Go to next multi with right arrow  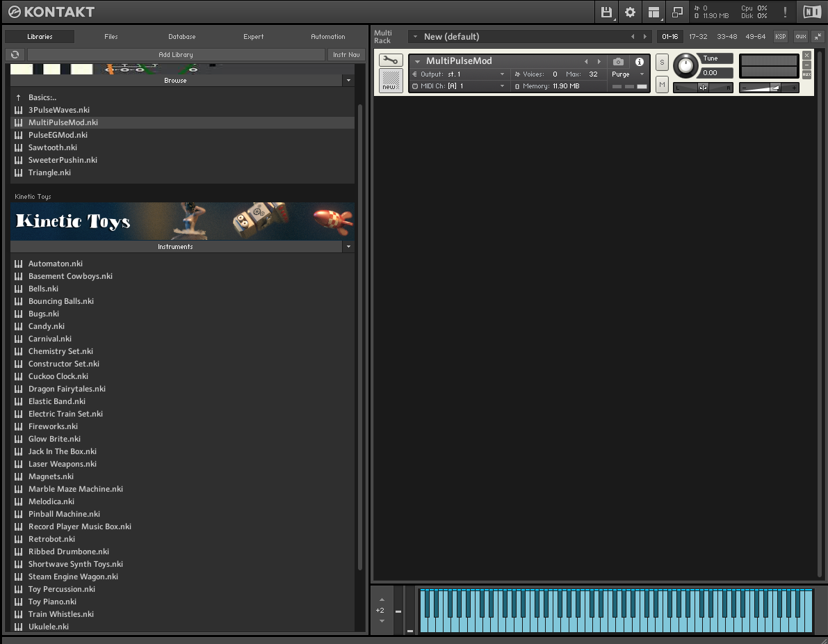(x=644, y=36)
